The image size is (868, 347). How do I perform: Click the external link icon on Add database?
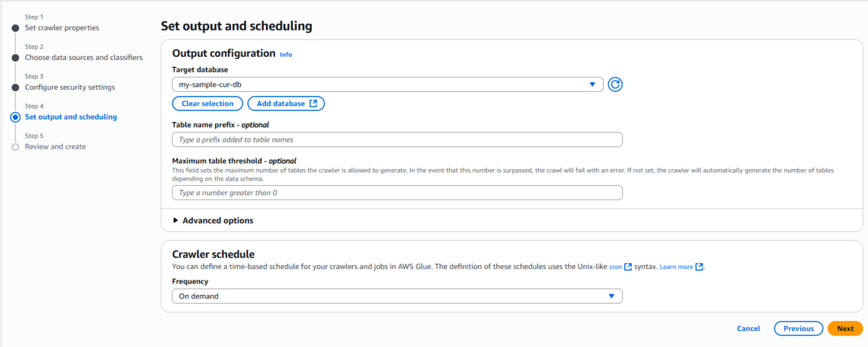pos(313,103)
